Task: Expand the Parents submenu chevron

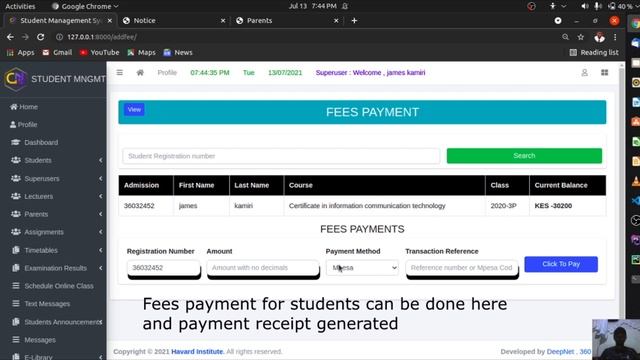Action: click(x=100, y=214)
